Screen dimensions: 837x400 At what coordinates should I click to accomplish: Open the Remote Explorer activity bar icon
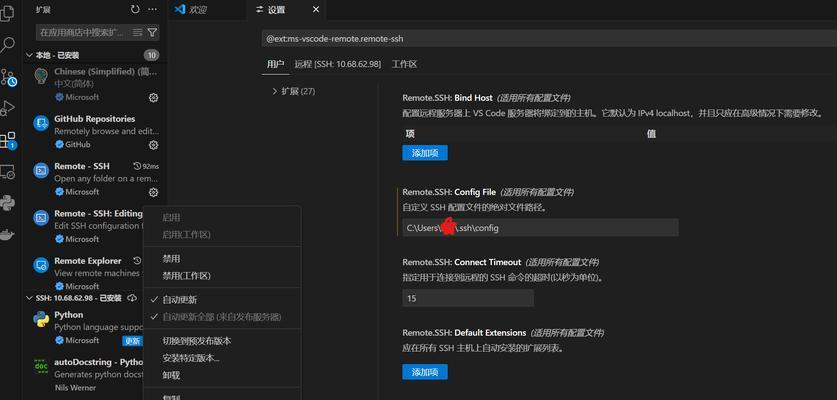(7, 172)
